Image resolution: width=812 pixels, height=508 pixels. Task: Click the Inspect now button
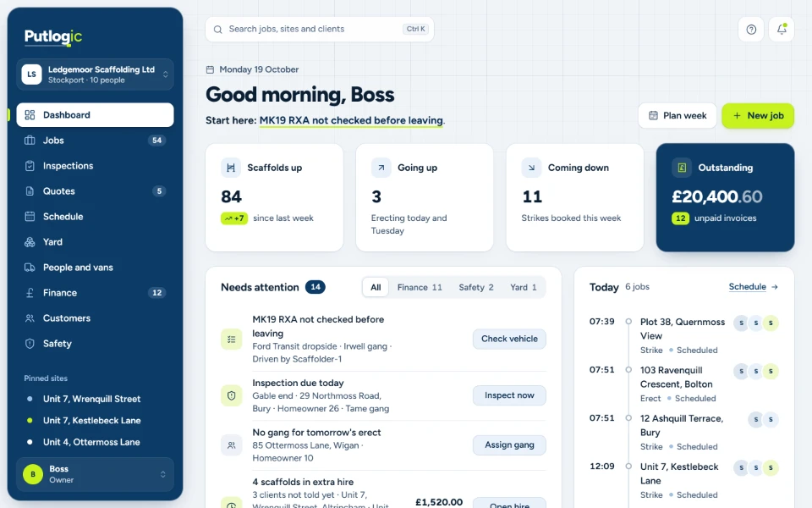(x=509, y=395)
